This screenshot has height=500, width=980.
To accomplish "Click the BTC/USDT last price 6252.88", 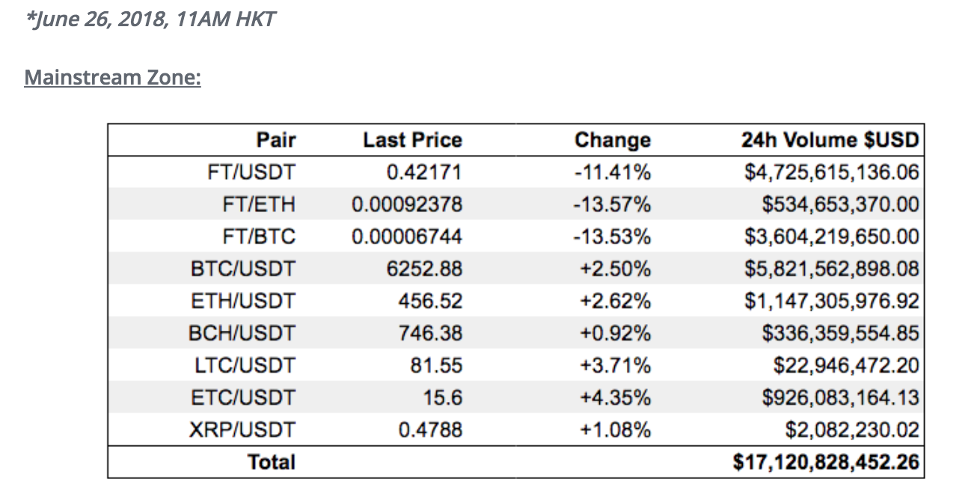I will point(431,269).
